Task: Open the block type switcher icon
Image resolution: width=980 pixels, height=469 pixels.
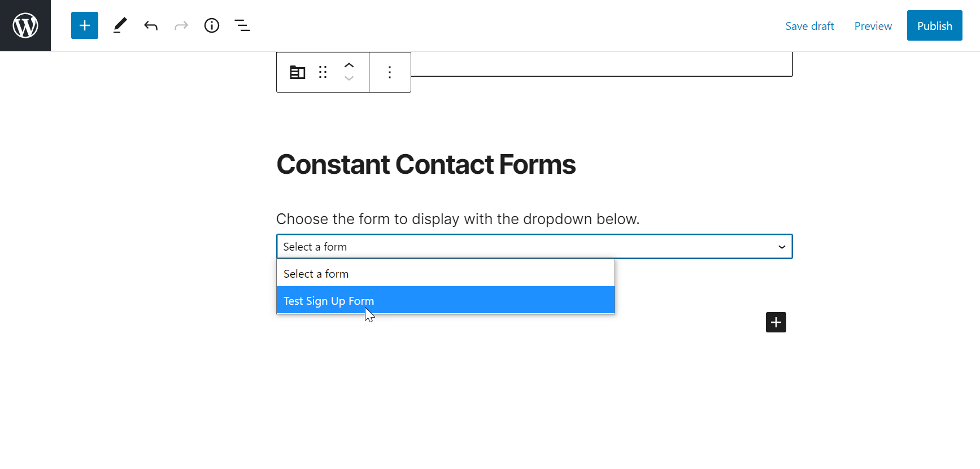Action: 297,72
